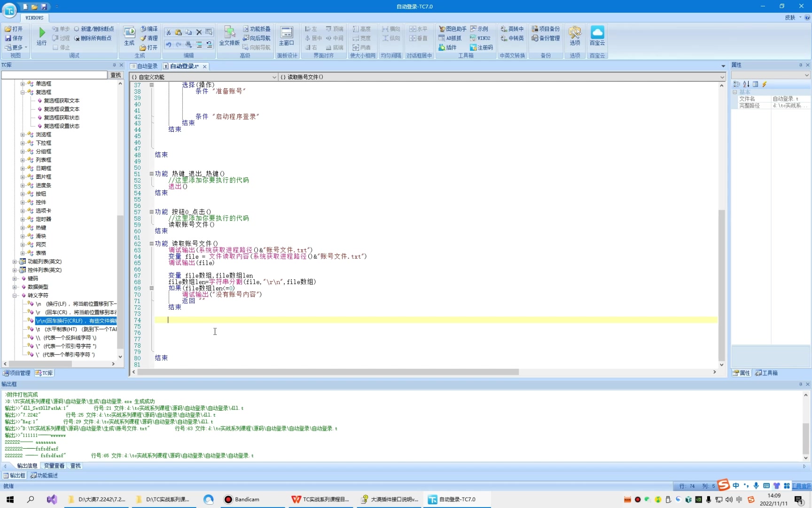This screenshot has height=508, width=812.
Task: Switch to the 查找 output tab
Action: [76, 466]
